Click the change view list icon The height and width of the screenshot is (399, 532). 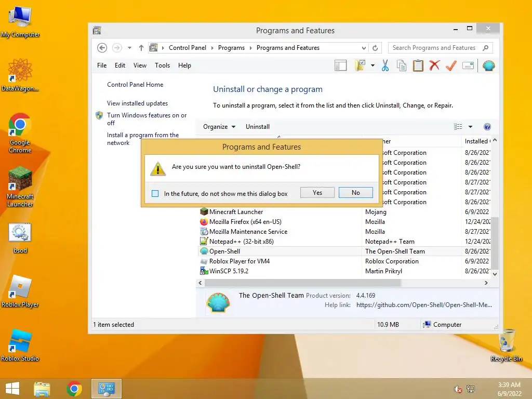(x=458, y=127)
